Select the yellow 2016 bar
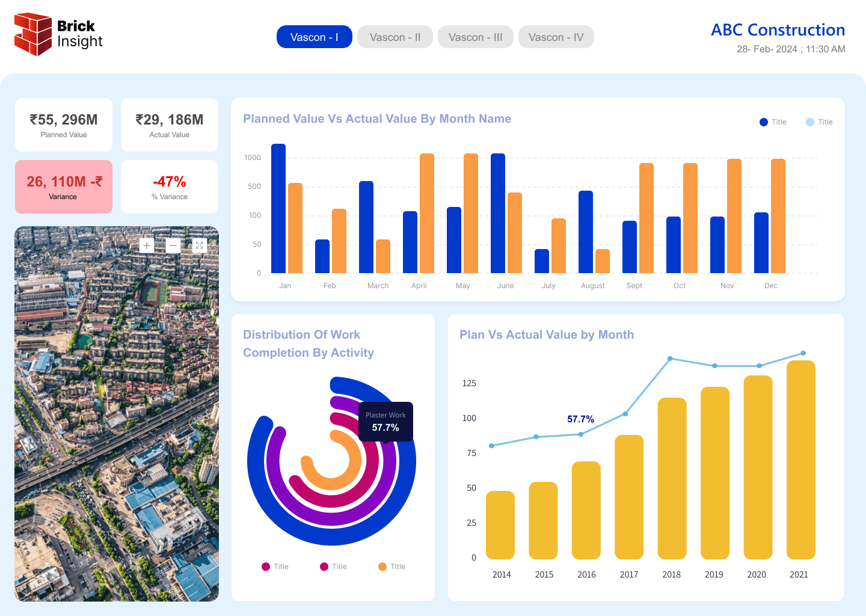Screen dimensions: 866x616 (586, 510)
